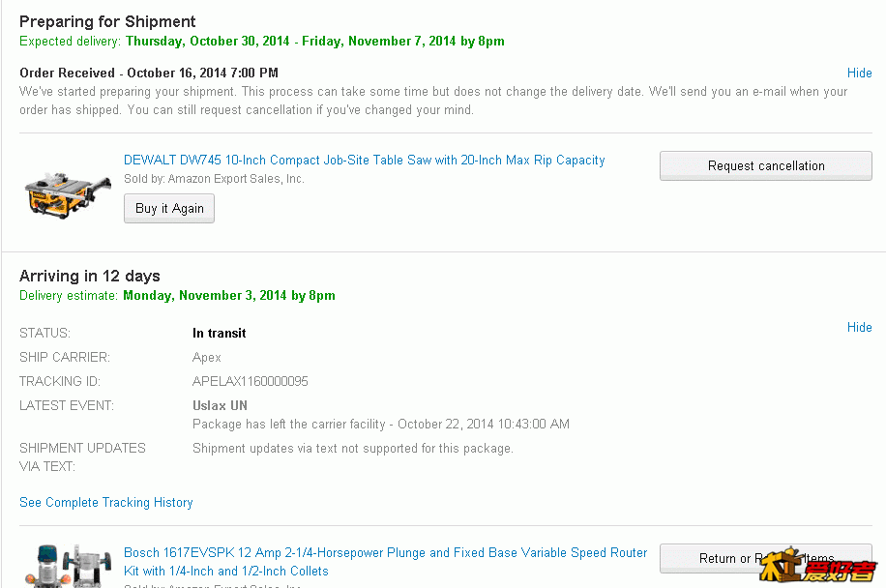
Task: Click the Request cancellation button
Action: (x=766, y=166)
